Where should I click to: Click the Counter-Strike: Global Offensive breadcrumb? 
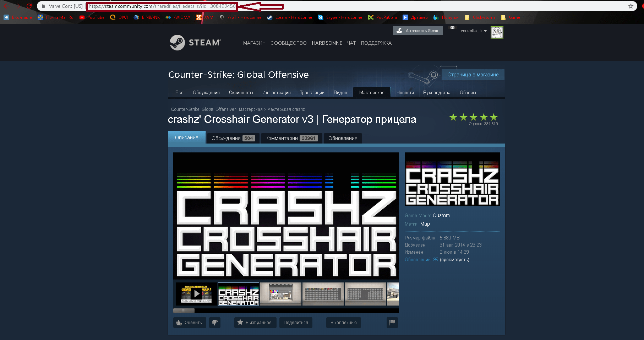(203, 109)
